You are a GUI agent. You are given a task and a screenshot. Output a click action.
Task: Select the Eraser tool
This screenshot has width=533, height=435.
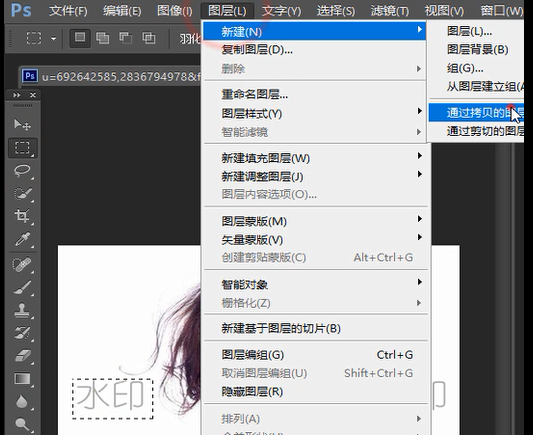click(x=22, y=356)
